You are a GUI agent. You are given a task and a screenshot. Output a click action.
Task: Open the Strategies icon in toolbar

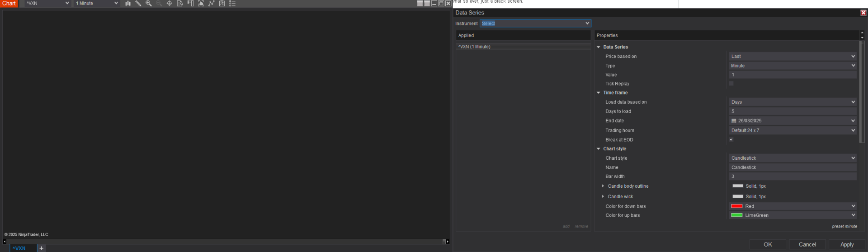tap(211, 3)
